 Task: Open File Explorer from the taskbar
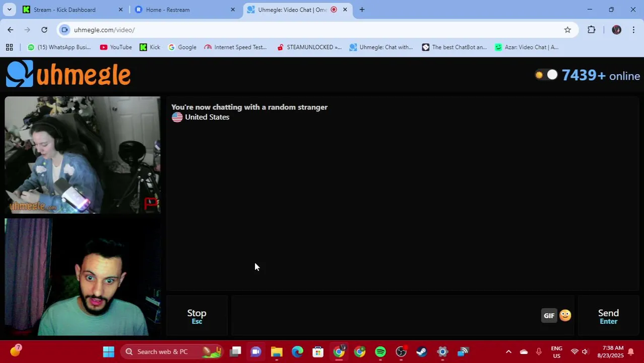[x=277, y=351]
